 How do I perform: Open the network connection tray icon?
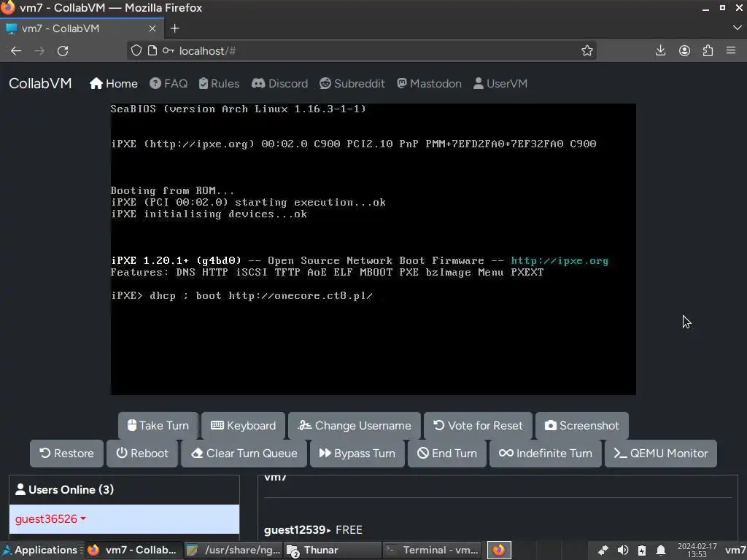(603, 551)
